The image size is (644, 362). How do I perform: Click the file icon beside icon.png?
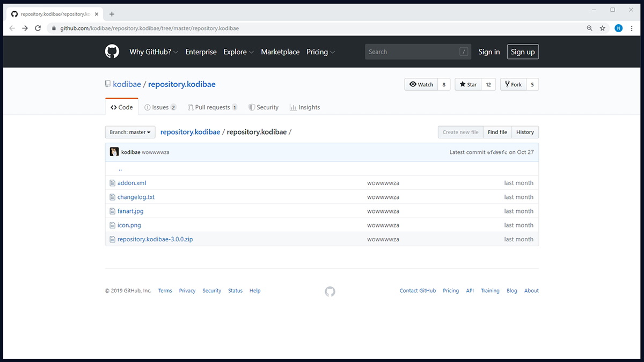pos(112,225)
